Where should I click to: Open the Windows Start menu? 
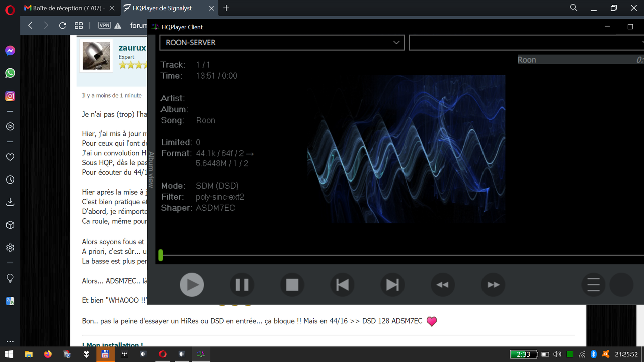pos(9,354)
